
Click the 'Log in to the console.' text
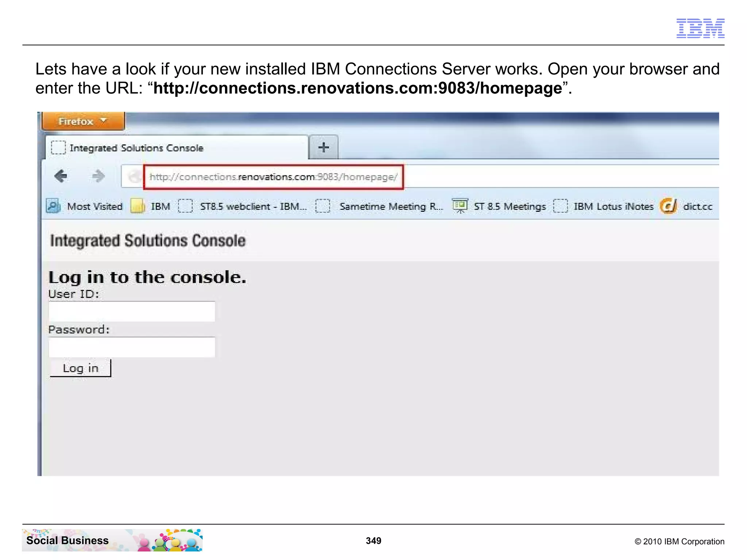pyautogui.click(x=147, y=277)
